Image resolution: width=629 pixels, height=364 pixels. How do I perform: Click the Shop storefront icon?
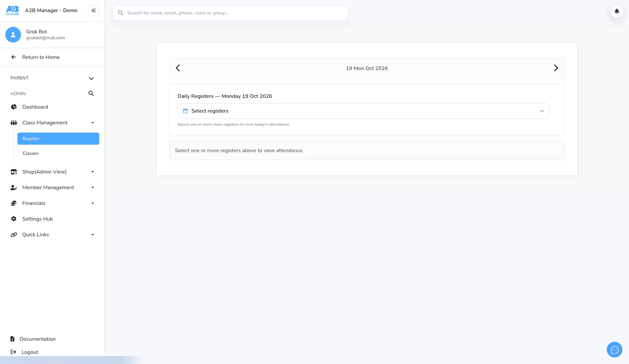coord(14,172)
